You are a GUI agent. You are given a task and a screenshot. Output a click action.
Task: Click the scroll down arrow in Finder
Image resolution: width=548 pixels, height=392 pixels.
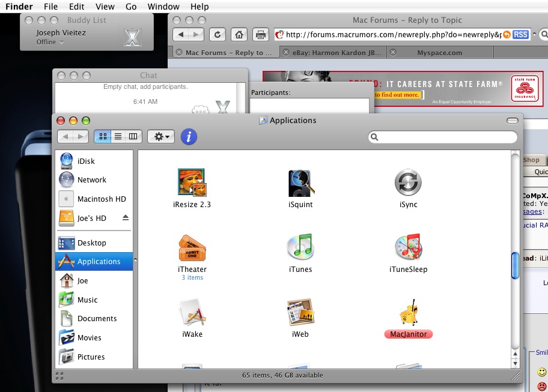(x=515, y=363)
